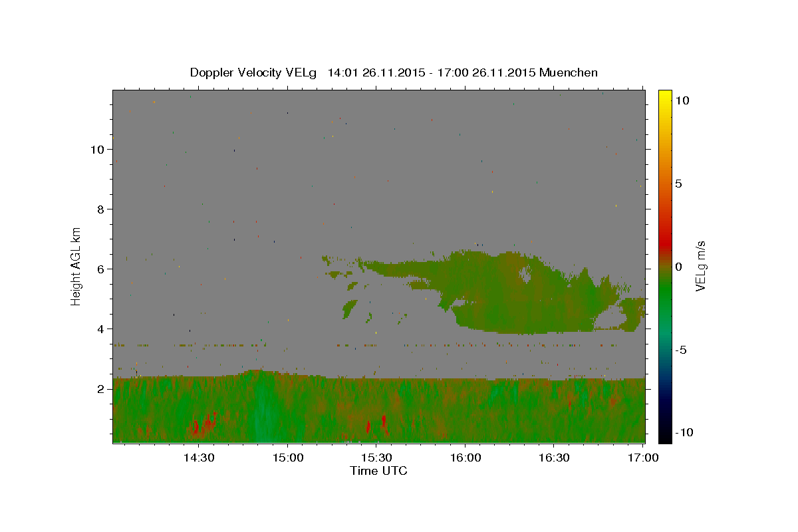The height and width of the screenshot is (532, 798).
Task: Click the height tick label 10
Action: coord(98,150)
